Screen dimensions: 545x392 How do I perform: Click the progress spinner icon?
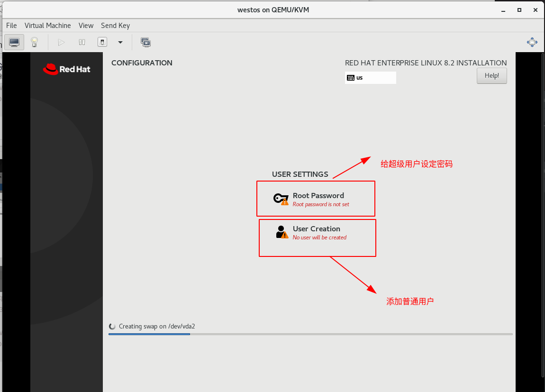pyautogui.click(x=112, y=326)
